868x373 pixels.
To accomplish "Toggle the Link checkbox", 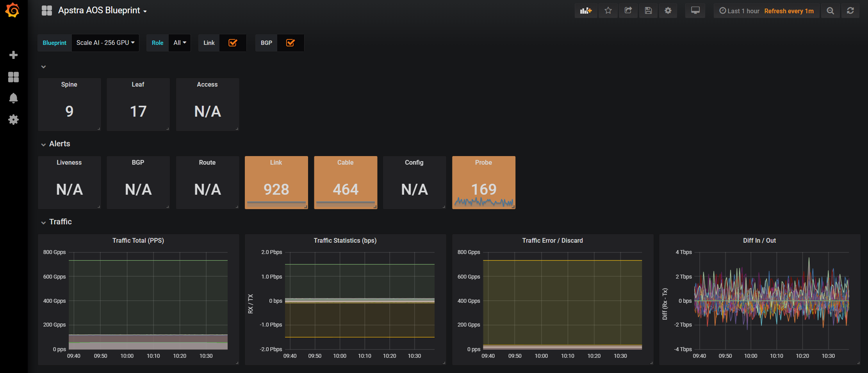I will (x=233, y=43).
